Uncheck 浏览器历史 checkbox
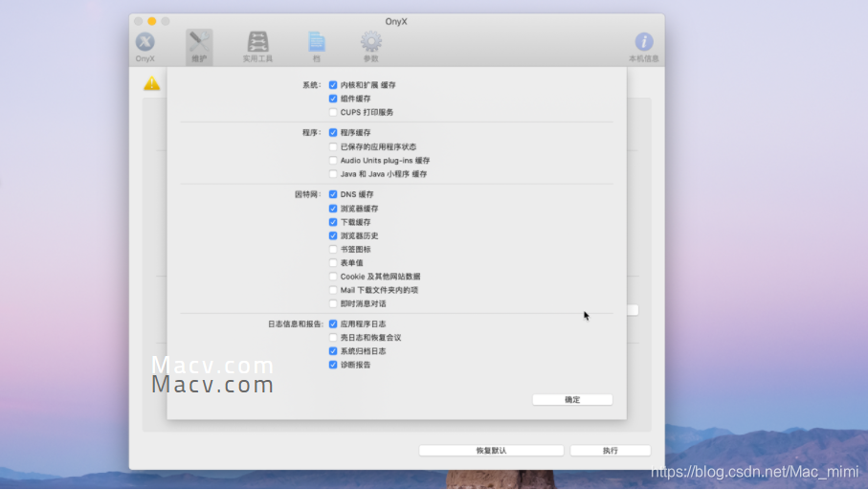The image size is (868, 490). tap(333, 235)
